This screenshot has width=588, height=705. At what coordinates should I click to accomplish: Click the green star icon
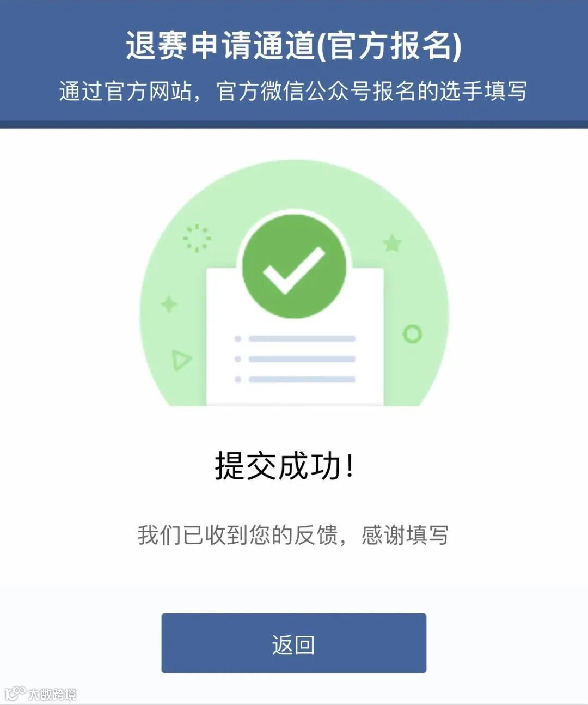tap(392, 242)
